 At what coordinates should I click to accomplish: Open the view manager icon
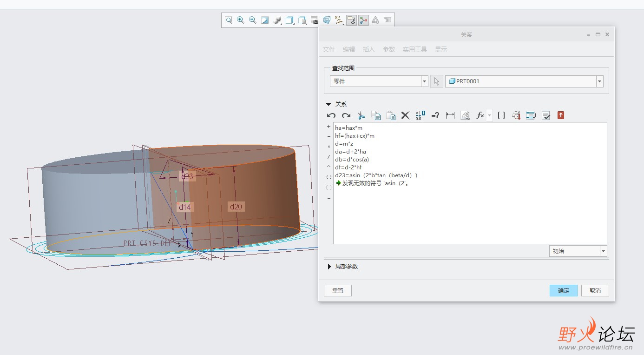pos(302,20)
